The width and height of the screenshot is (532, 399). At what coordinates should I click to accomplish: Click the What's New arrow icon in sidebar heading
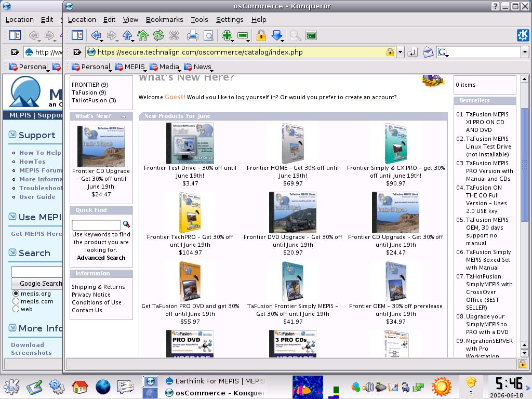click(x=124, y=117)
